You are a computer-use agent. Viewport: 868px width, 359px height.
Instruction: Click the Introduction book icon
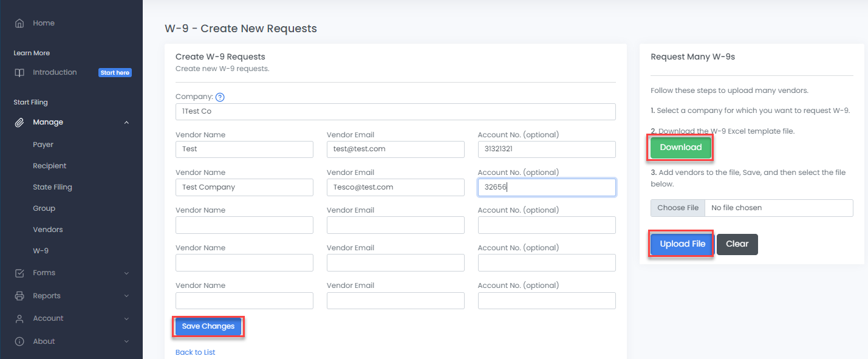tap(19, 72)
